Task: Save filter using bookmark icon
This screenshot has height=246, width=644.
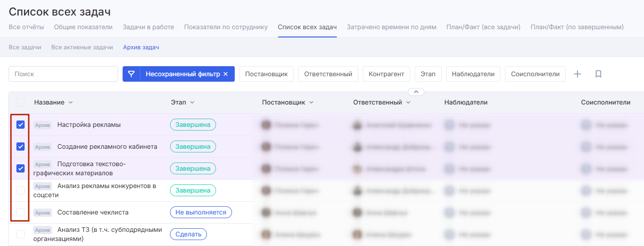Action: coord(598,74)
